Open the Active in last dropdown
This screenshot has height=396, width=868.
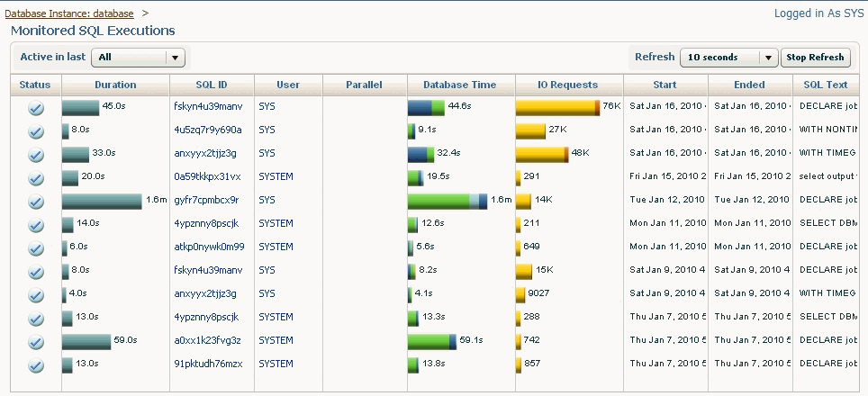pyautogui.click(x=138, y=57)
